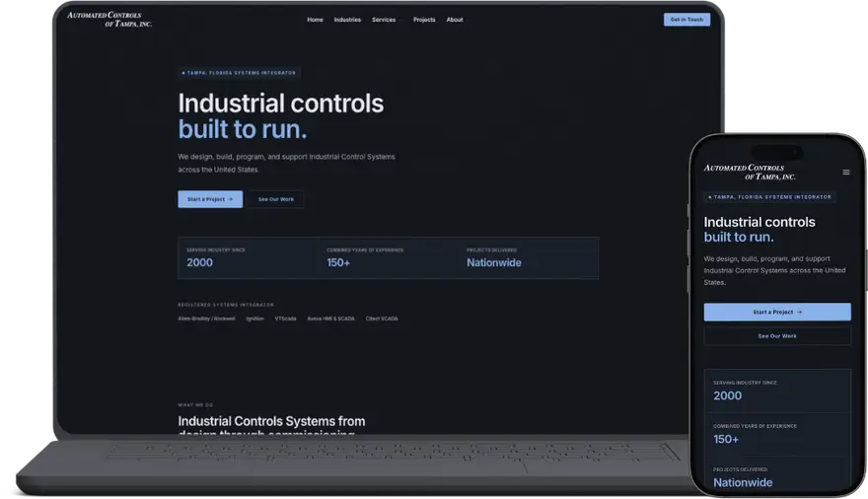Tap the 'built to run.' text on the phone
This screenshot has width=868, height=499.
click(739, 237)
